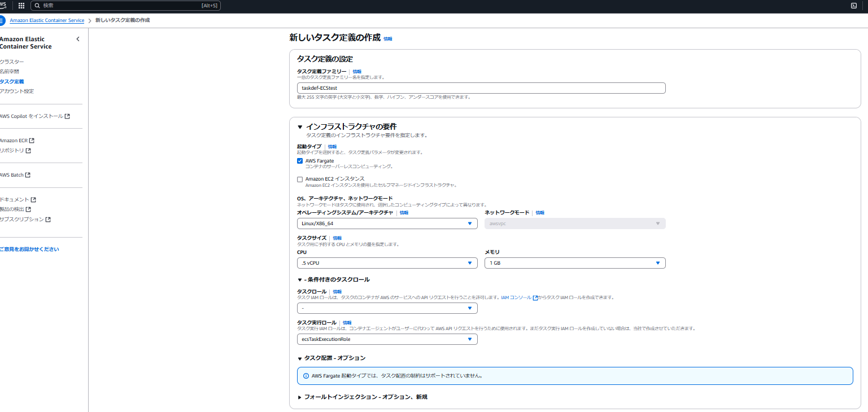Open the AWS Copilot external link icon

coord(67,116)
